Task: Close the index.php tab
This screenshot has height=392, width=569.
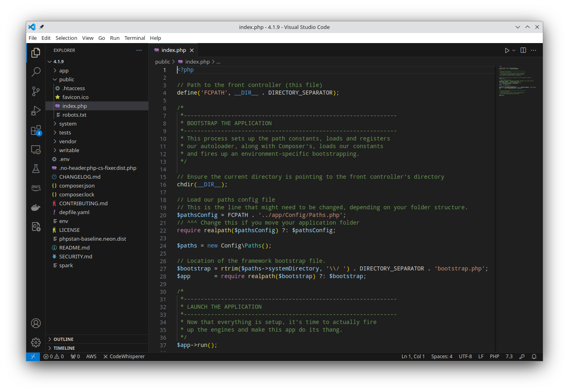Action: [x=192, y=50]
